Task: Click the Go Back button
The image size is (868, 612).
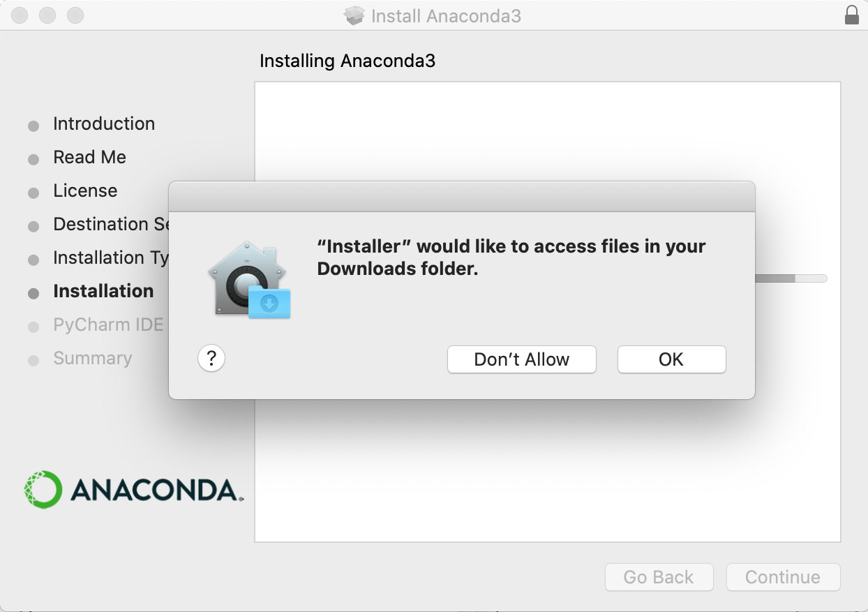Action: point(659,577)
